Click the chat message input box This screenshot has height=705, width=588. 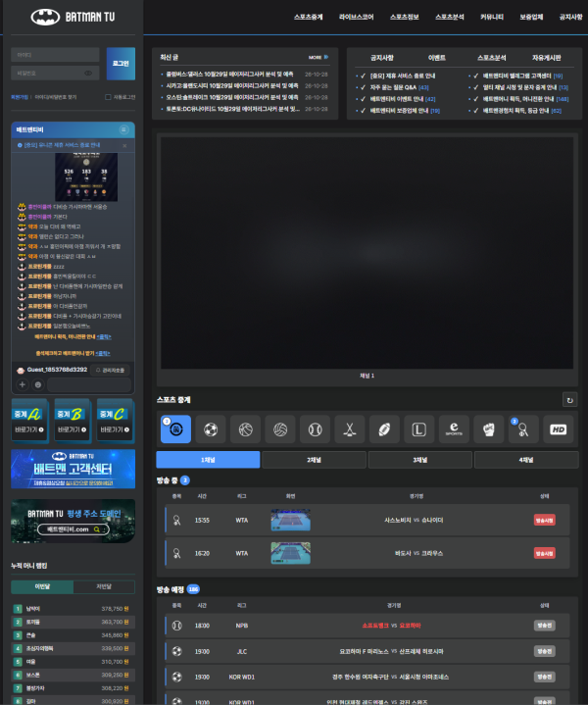pos(89,384)
